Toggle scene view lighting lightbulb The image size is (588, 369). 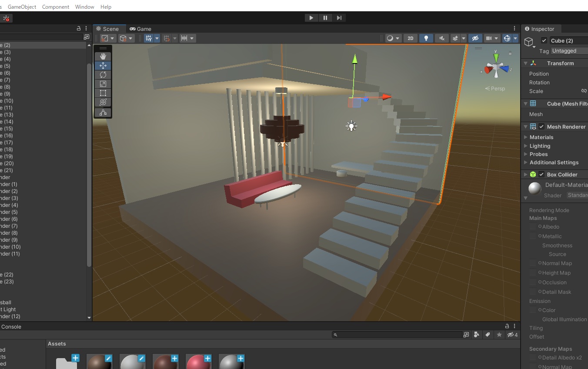(426, 38)
